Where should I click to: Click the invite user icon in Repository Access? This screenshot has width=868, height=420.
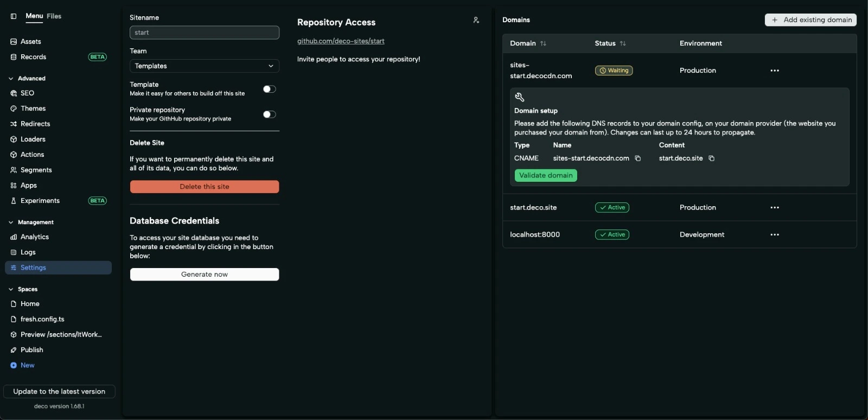click(476, 20)
